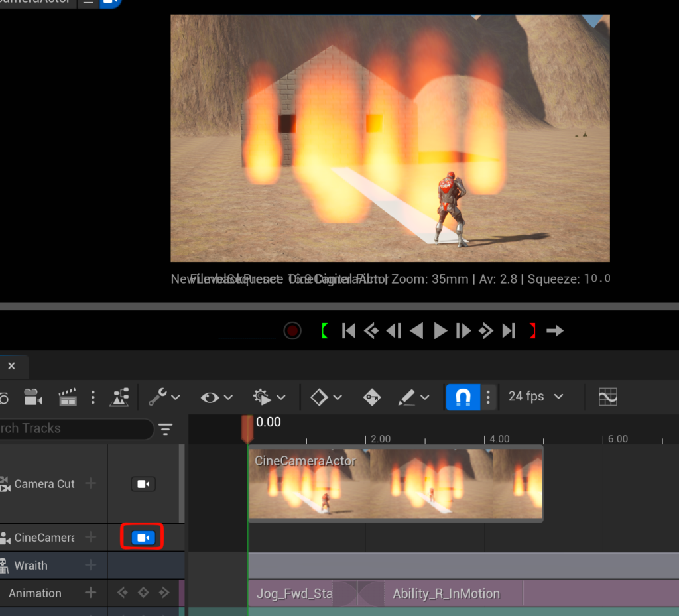
Task: Select the CineCameraActor camera cut thumbnail clip
Action: pos(395,484)
